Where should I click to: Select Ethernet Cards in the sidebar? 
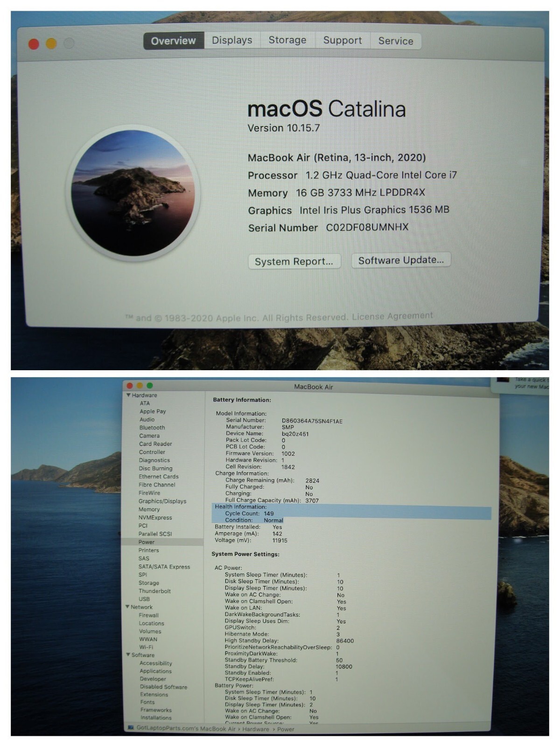(x=159, y=477)
